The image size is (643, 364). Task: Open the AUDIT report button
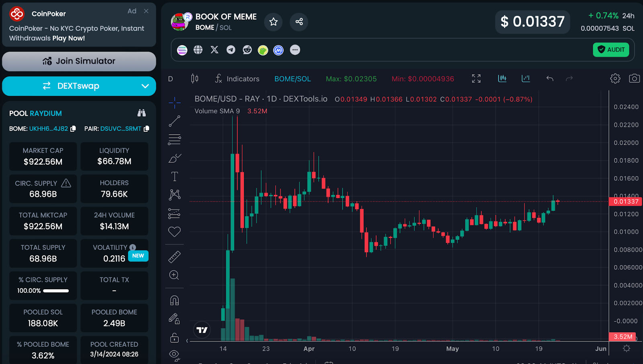(x=611, y=50)
